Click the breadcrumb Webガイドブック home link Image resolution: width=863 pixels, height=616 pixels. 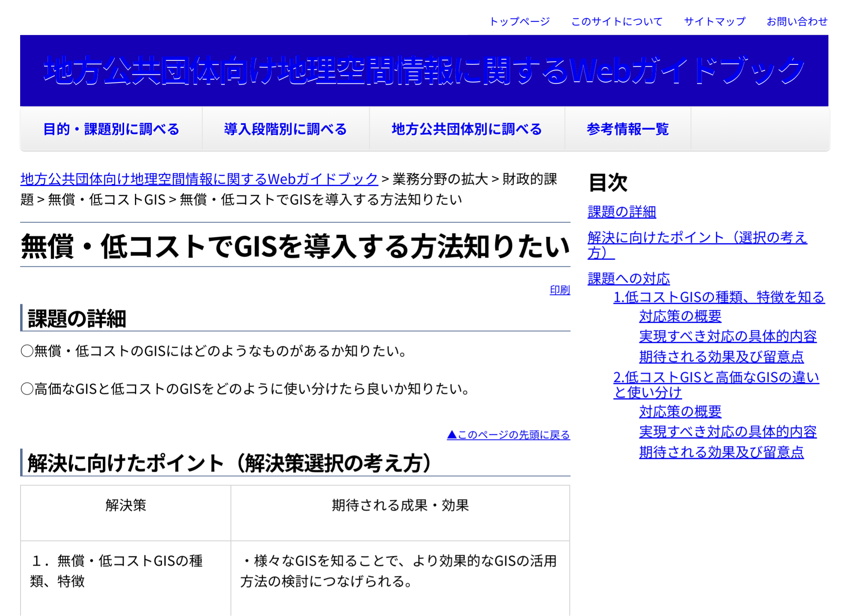coord(199,179)
